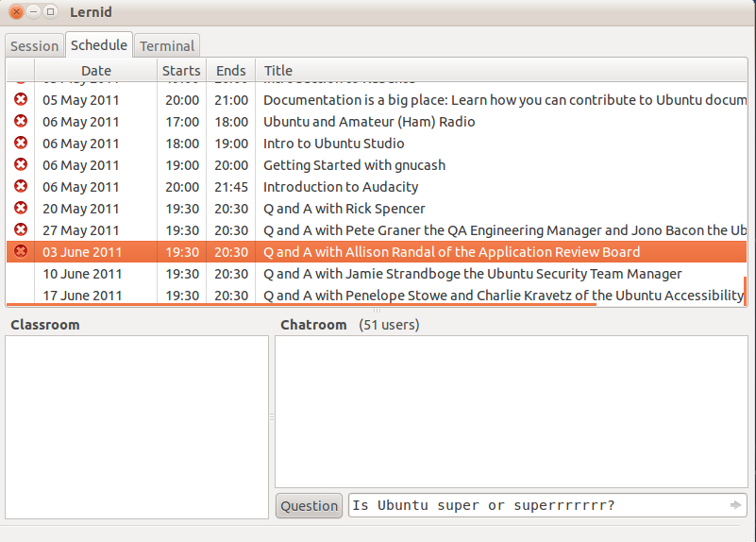Select the Schedule tab

(x=99, y=44)
